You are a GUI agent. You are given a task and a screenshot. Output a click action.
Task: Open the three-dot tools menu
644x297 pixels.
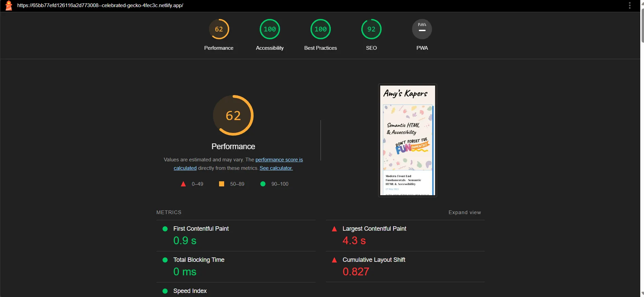pyautogui.click(x=629, y=5)
